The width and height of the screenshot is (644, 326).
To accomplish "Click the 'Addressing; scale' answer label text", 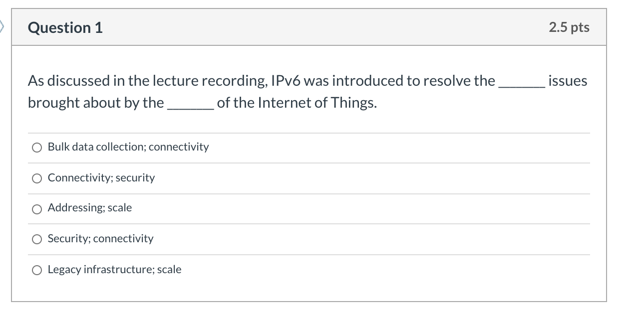I will [x=89, y=208].
